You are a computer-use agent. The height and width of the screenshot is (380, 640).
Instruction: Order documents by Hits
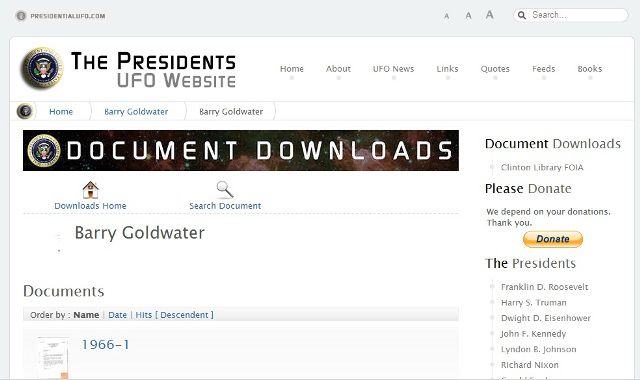[x=144, y=315]
